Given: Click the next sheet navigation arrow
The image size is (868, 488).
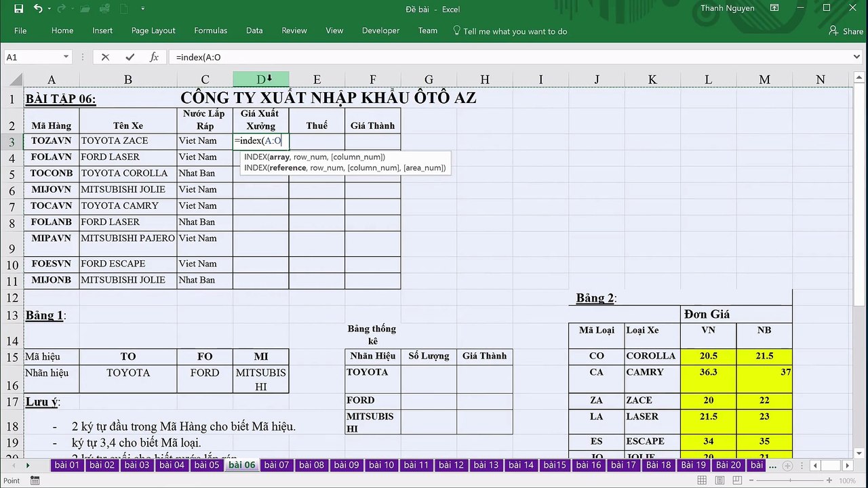Looking at the screenshot, I should [x=28, y=466].
